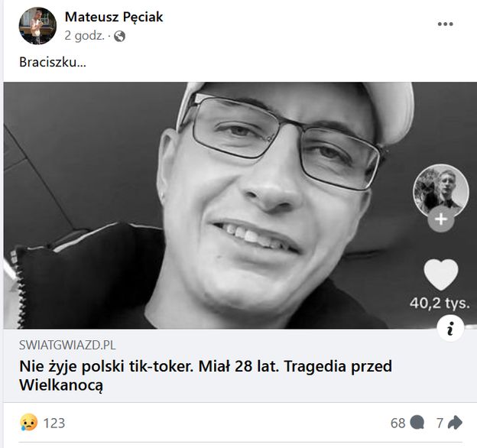Open the link info 'i' icon

pos(450,329)
